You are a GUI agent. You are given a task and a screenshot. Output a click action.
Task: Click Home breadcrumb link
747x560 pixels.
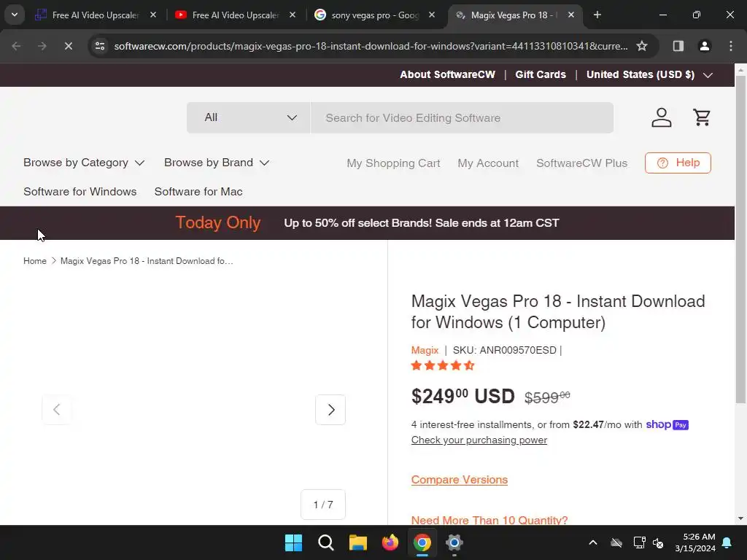tap(35, 261)
